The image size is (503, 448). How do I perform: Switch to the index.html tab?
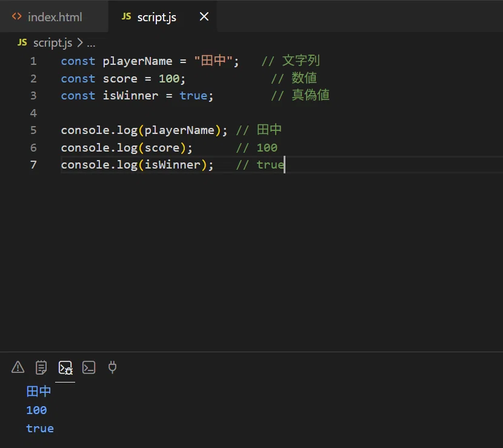click(54, 17)
